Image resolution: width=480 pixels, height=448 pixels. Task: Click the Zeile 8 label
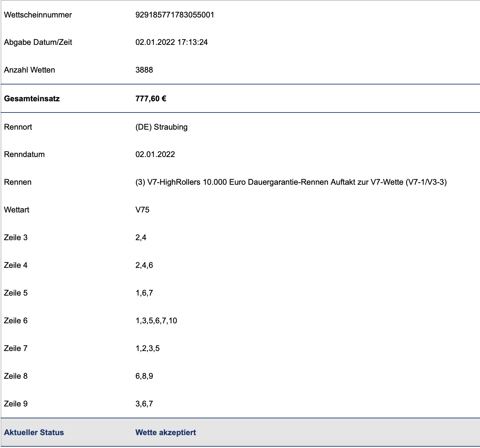[15, 376]
